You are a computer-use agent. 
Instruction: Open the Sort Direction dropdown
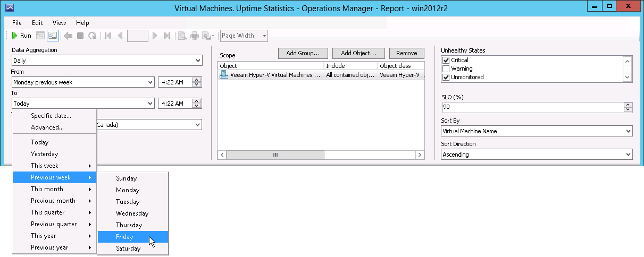pyautogui.click(x=537, y=155)
